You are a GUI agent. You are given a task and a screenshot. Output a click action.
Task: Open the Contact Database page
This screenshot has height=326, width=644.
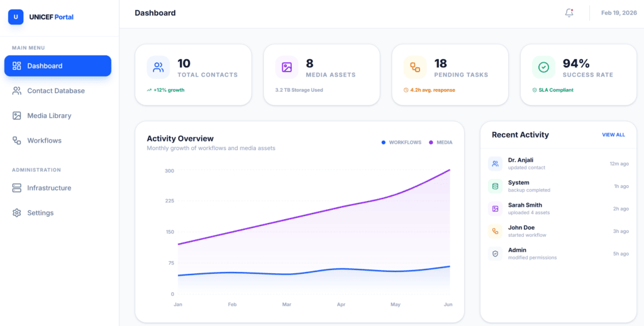55,90
